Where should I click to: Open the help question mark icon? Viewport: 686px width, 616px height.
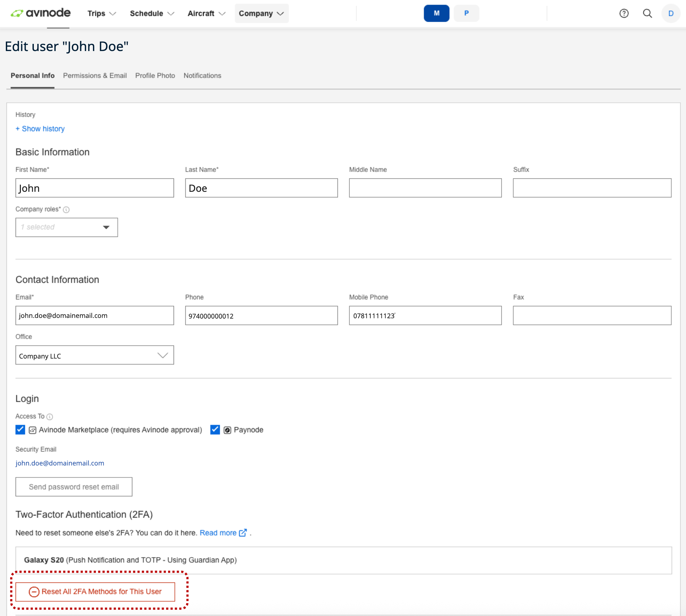624,13
